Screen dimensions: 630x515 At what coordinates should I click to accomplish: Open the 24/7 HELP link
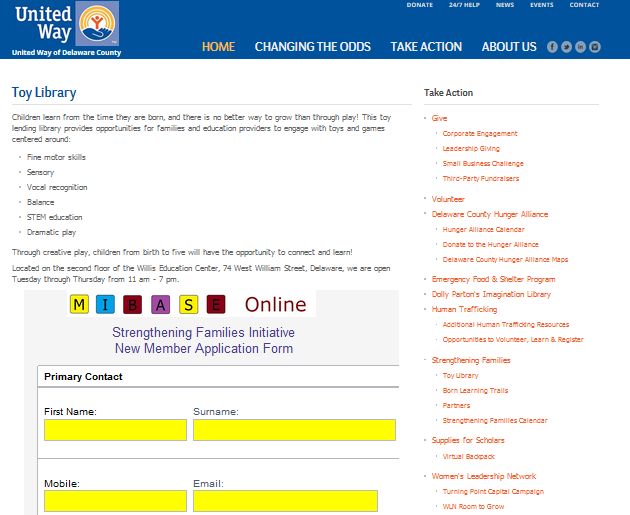pos(464,5)
